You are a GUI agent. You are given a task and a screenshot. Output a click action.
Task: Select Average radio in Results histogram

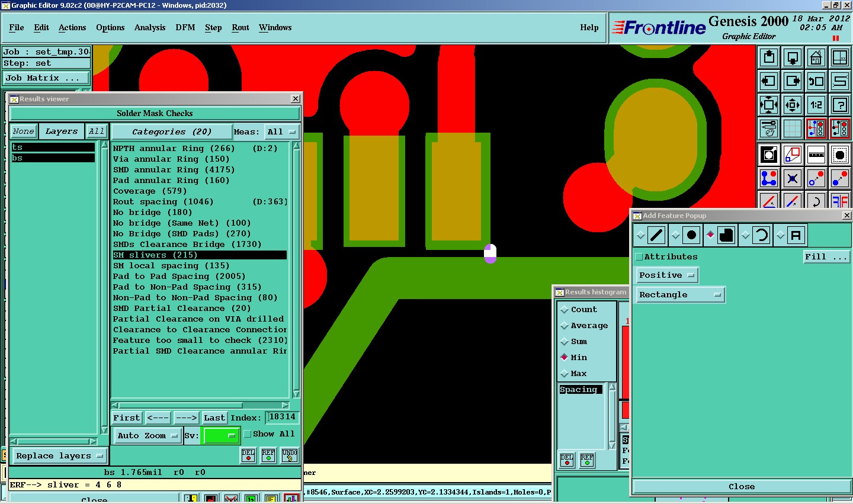[565, 326]
